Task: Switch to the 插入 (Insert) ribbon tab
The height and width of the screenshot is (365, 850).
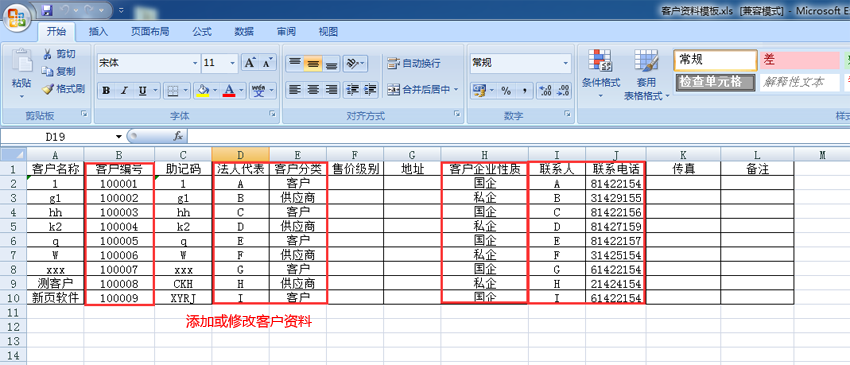Action: click(x=98, y=31)
